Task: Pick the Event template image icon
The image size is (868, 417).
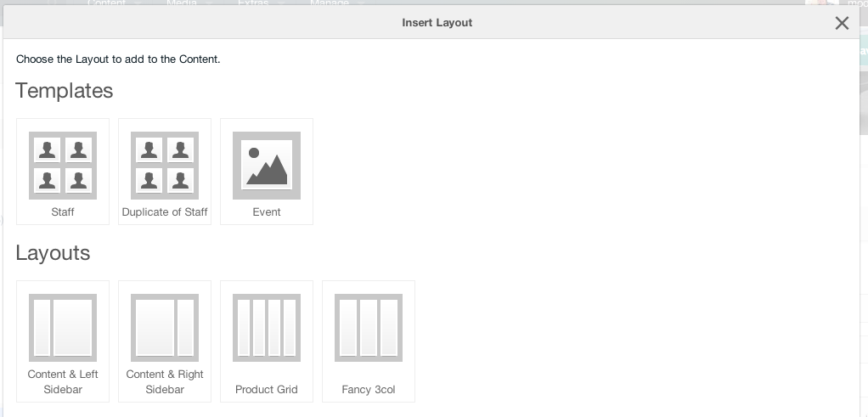Action: click(x=267, y=166)
